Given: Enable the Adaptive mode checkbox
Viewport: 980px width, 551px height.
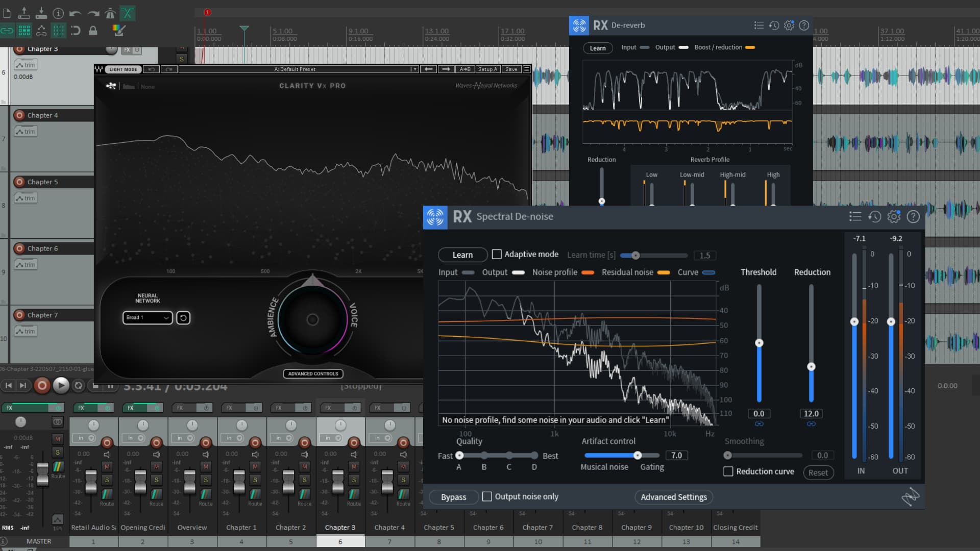Looking at the screenshot, I should click(497, 254).
